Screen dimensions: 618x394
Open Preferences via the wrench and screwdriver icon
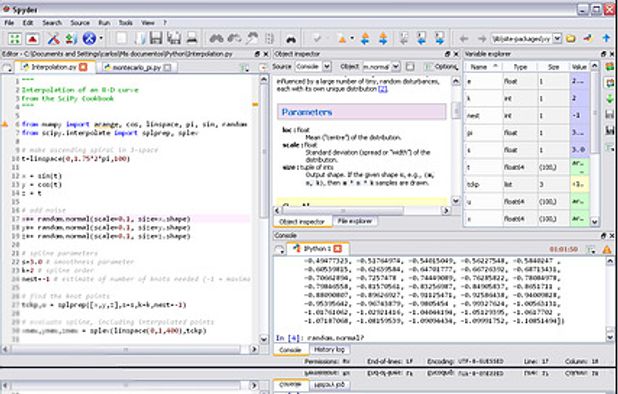coord(54,38)
